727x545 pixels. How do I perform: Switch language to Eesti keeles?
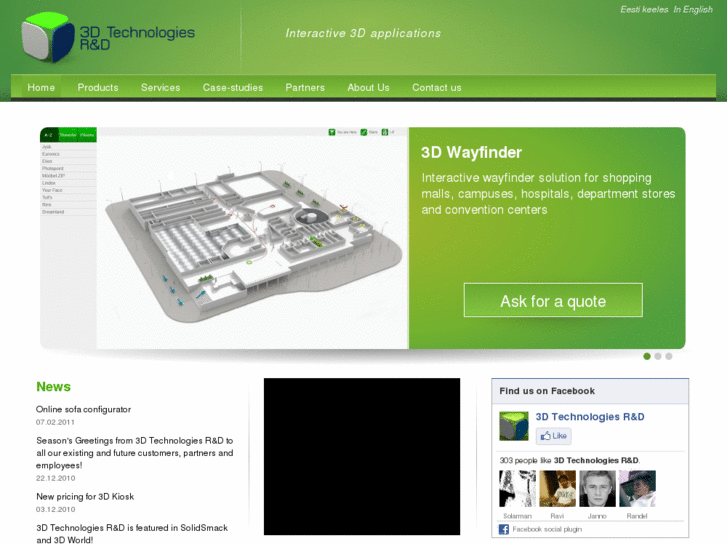point(644,9)
